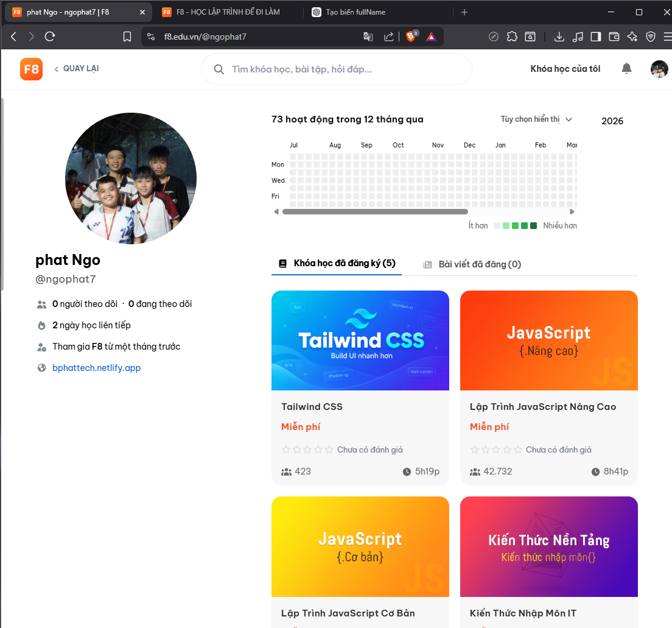This screenshot has height=628, width=672.
Task: Open JavaScript Nâng cao course thumbnail
Action: click(x=549, y=340)
